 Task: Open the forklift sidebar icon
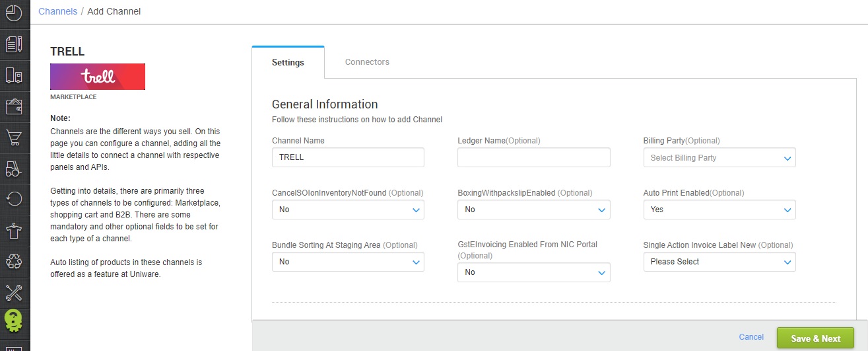(x=14, y=169)
